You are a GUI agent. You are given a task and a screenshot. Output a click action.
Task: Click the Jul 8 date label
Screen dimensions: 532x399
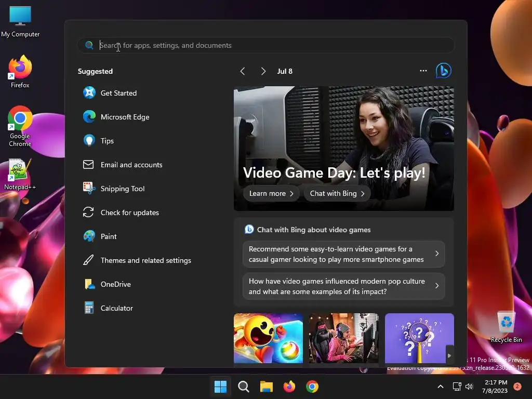285,71
